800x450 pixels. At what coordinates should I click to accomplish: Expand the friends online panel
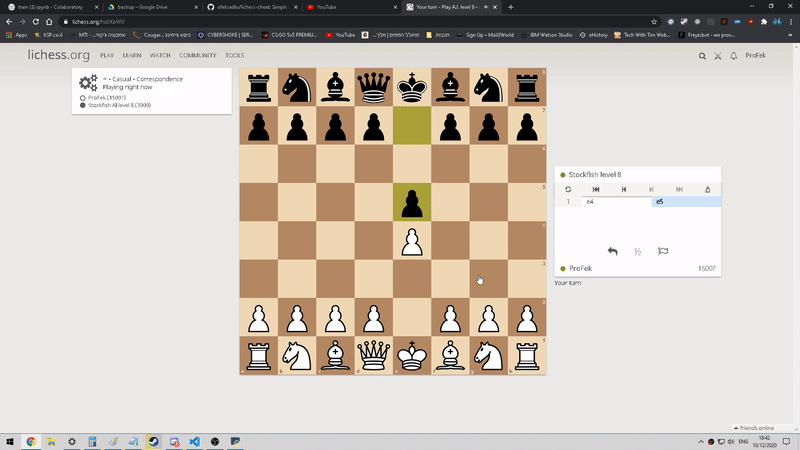(760, 427)
